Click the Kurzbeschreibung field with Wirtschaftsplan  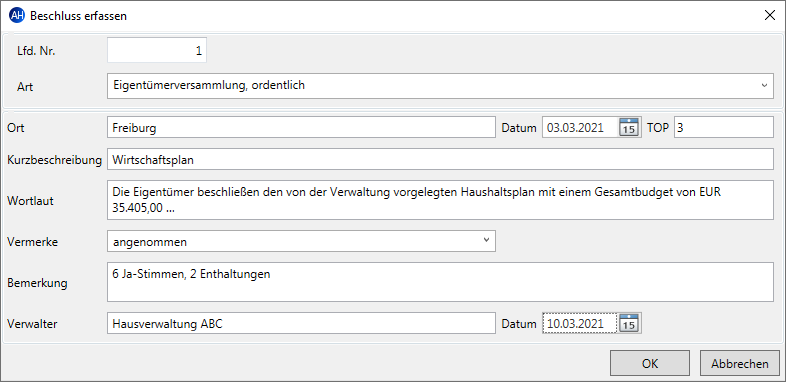pos(440,159)
